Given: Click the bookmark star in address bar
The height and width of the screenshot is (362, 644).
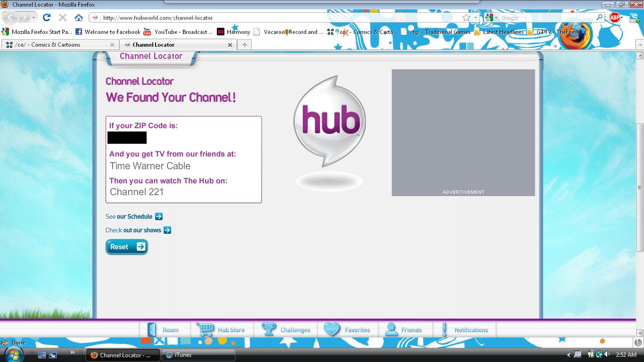Looking at the screenshot, I should tap(466, 17).
